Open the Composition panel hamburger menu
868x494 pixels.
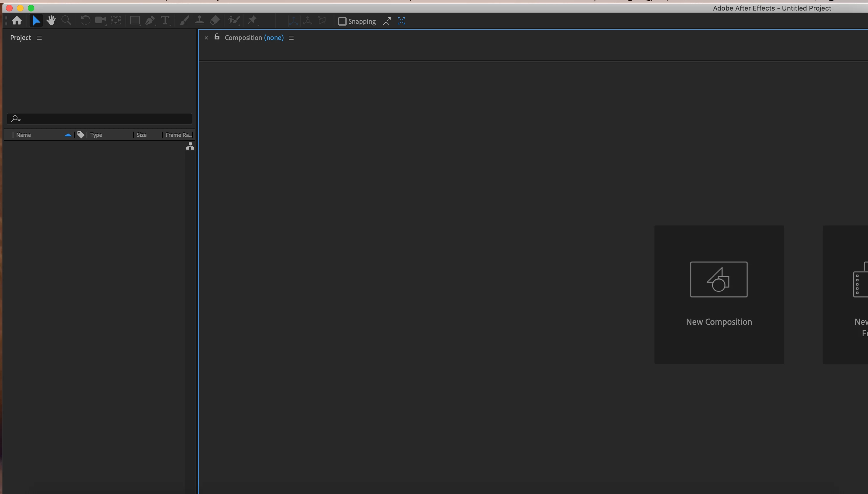pyautogui.click(x=291, y=38)
